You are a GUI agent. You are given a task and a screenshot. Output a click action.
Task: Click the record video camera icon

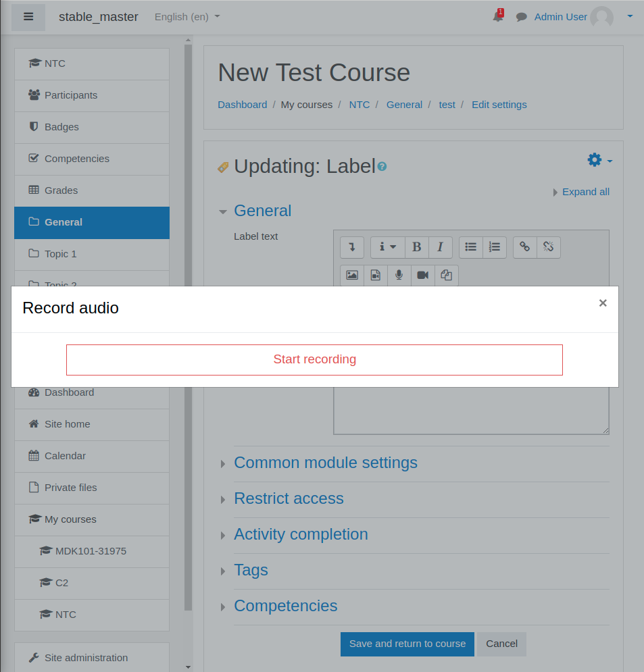tap(423, 275)
